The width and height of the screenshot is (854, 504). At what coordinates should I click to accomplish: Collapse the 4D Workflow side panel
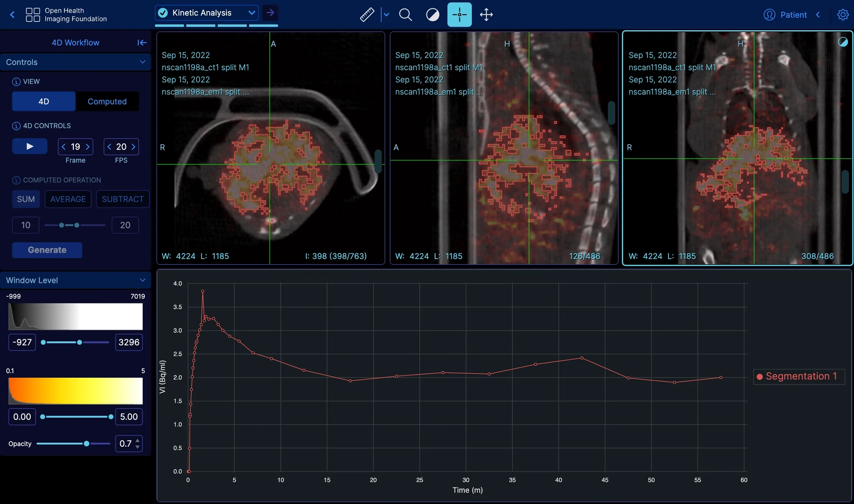coord(142,43)
